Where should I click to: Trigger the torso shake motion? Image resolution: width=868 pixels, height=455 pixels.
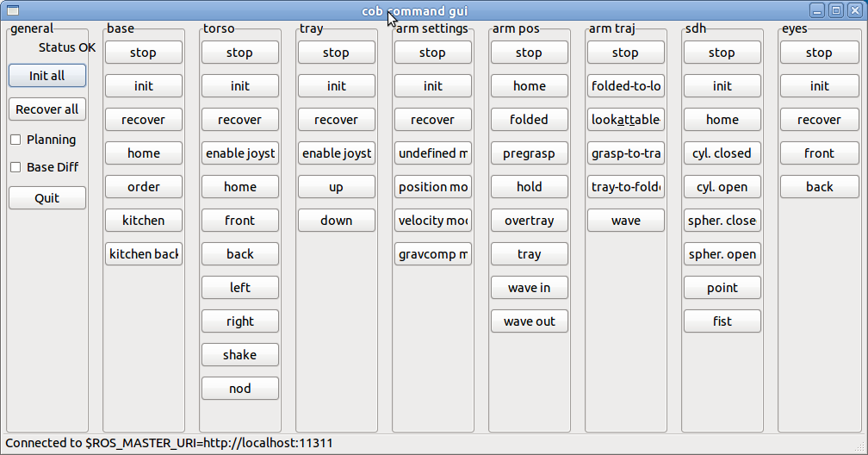coord(240,355)
